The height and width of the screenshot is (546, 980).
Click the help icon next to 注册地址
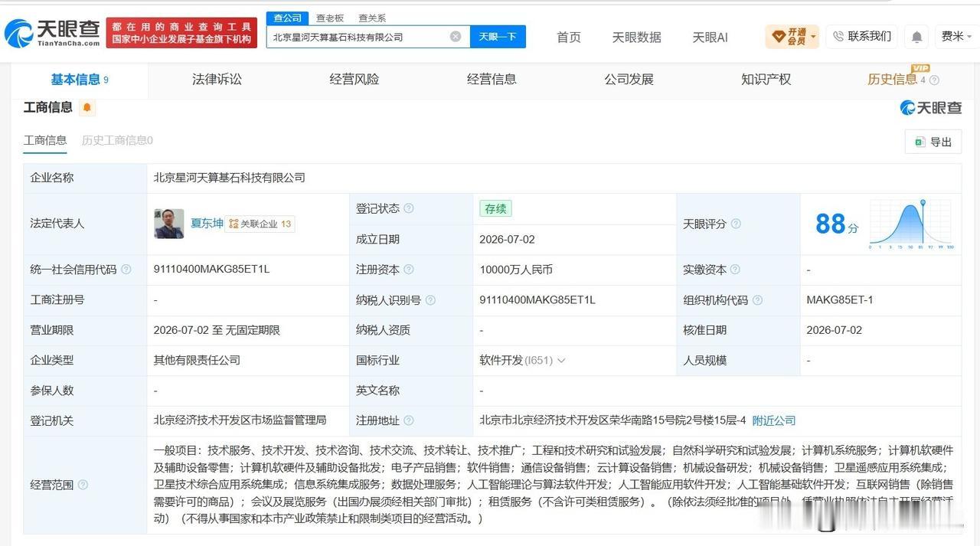point(408,420)
